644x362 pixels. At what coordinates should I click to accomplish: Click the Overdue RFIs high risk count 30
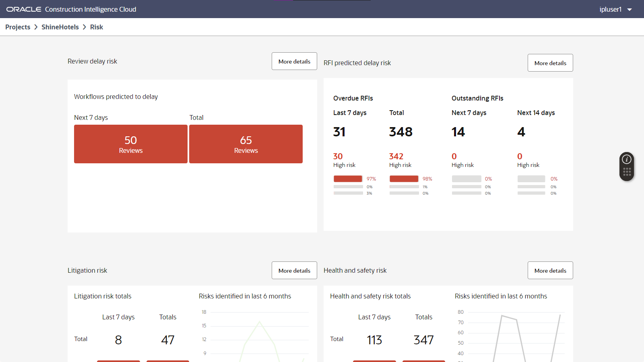tap(338, 156)
